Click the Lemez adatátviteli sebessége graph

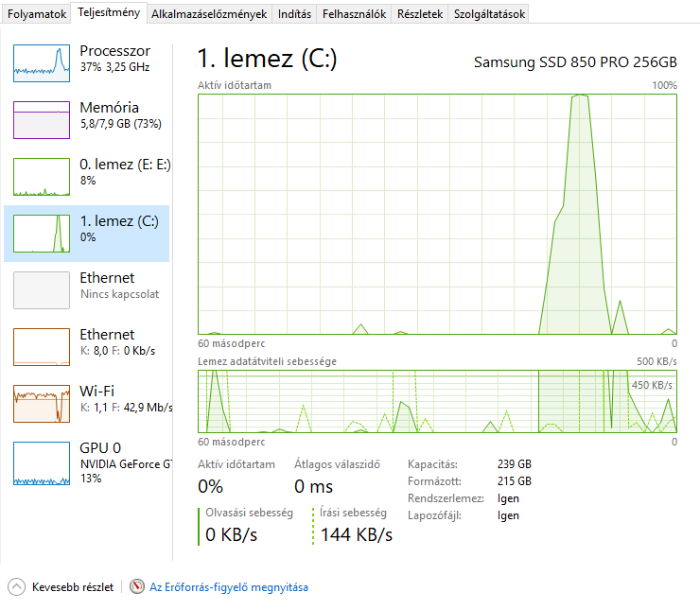437,402
